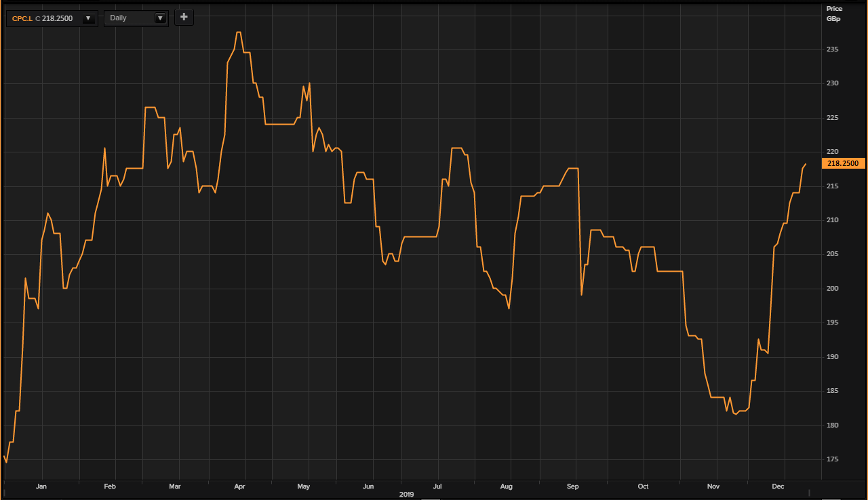Image resolution: width=868 pixels, height=500 pixels.
Task: Click the 'Price GBp' axis title
Action: coord(834,14)
